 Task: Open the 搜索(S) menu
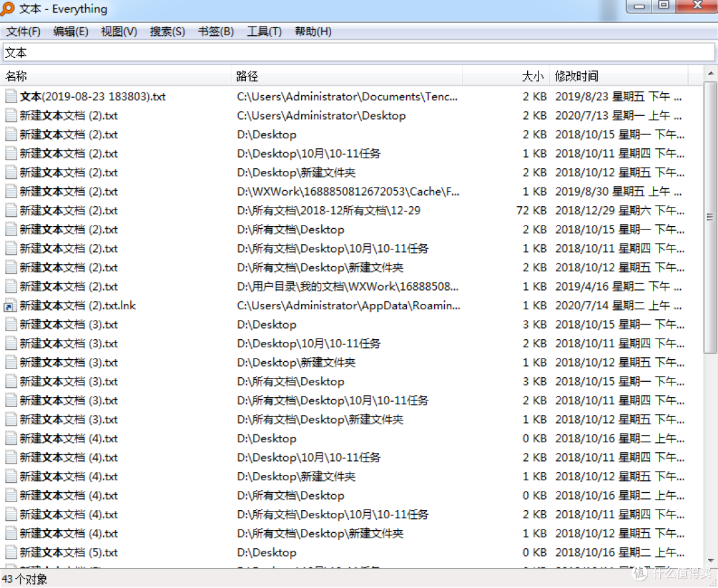coord(168,32)
